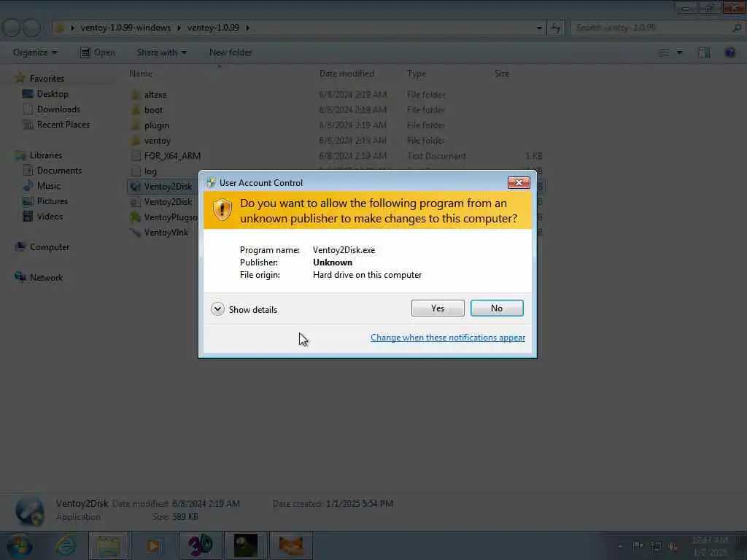Click Open in Explorer toolbar
The height and width of the screenshot is (560, 747).
click(98, 52)
